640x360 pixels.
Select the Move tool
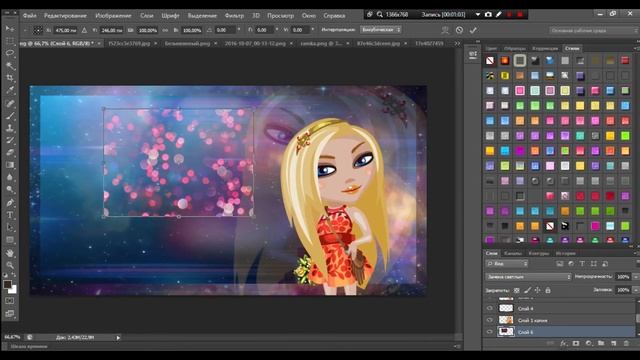pyautogui.click(x=10, y=29)
